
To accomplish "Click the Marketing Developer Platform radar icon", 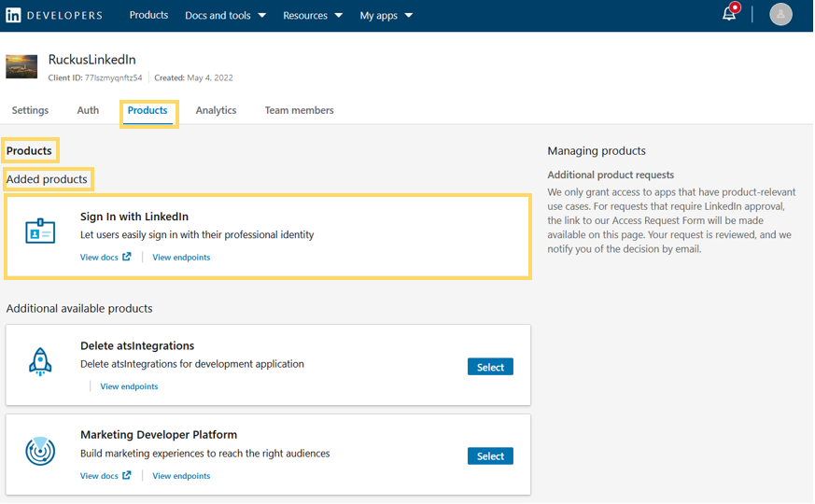I will [40, 451].
